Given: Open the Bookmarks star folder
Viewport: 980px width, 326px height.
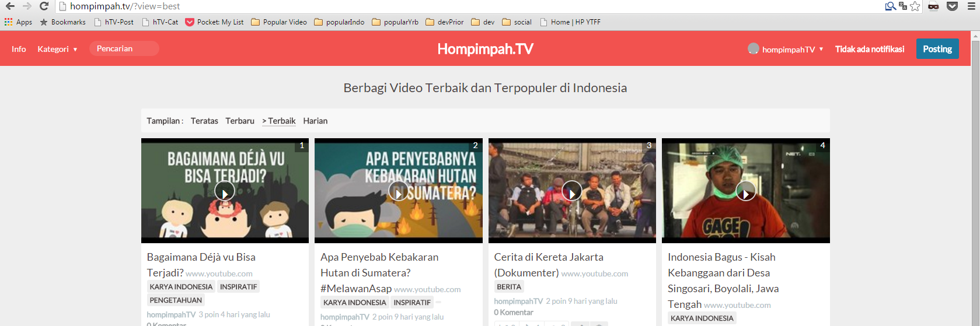Looking at the screenshot, I should pos(62,22).
